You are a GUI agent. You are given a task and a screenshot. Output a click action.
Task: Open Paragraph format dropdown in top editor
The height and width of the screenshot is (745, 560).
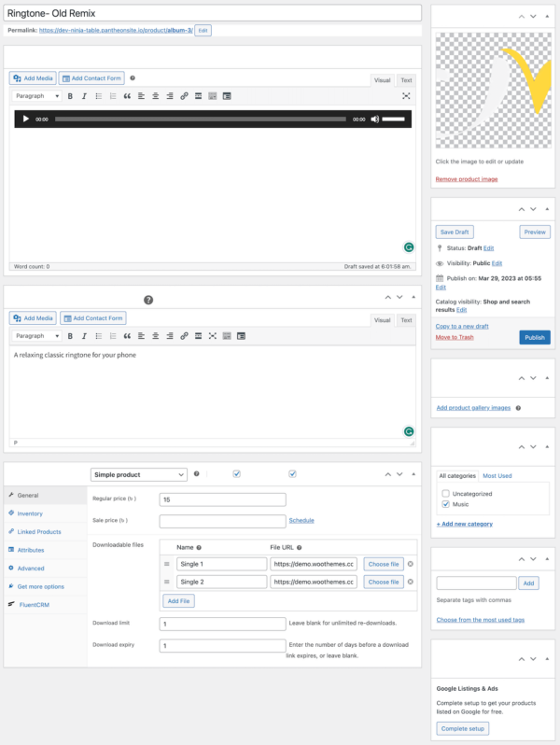pyautogui.click(x=37, y=96)
